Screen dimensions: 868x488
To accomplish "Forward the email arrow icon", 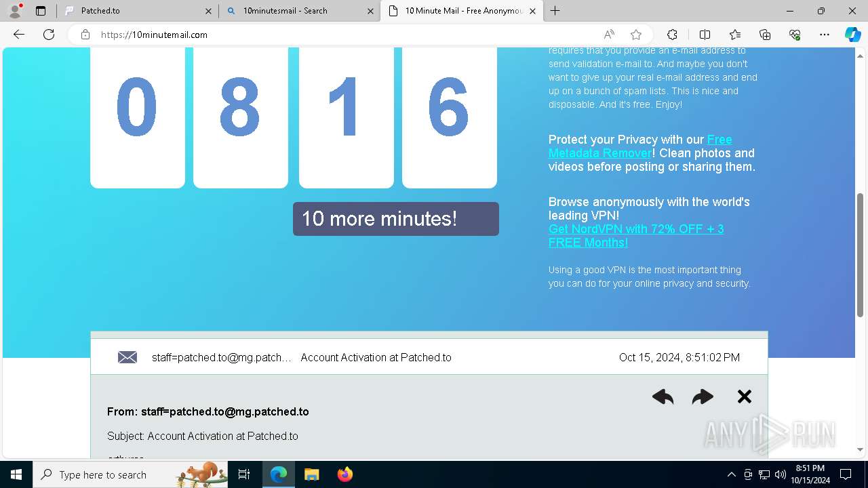I will click(703, 396).
